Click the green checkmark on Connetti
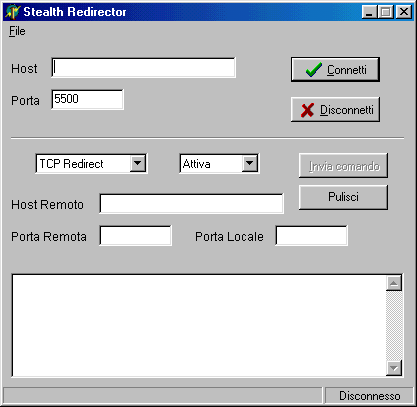Screen dimensions: 417x407 click(x=314, y=70)
